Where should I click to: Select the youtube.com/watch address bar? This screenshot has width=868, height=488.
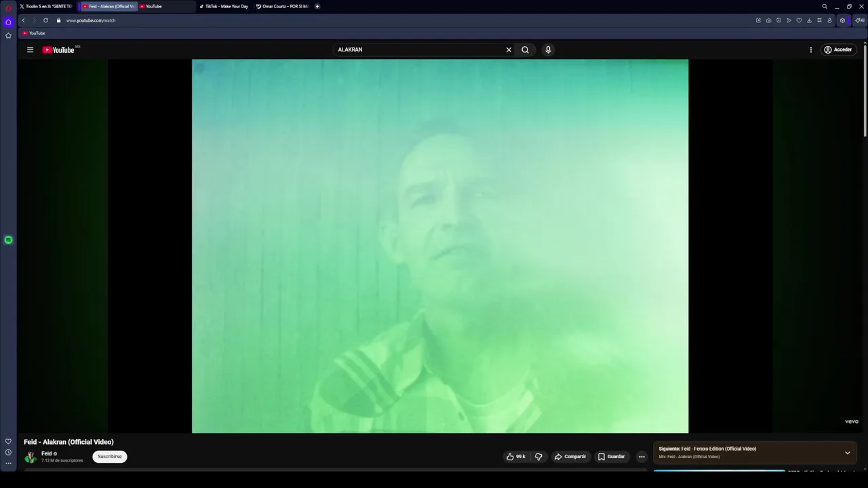click(x=91, y=20)
